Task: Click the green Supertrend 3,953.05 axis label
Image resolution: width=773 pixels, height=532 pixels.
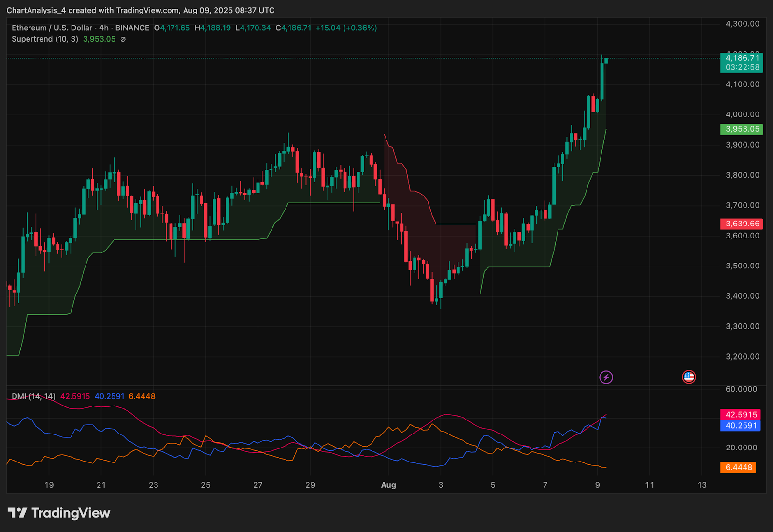Action: (x=742, y=129)
